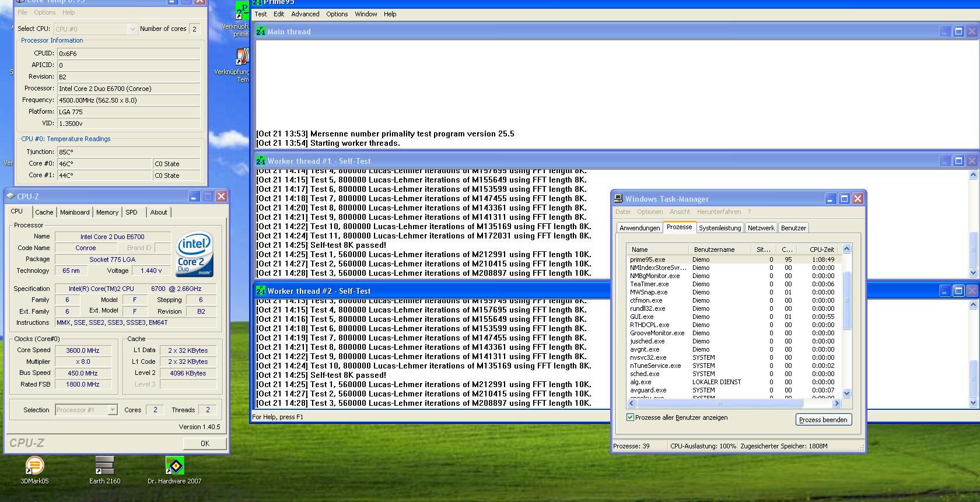Open the Prime95 Edit menu
This screenshot has height=502, width=980.
(x=279, y=14)
